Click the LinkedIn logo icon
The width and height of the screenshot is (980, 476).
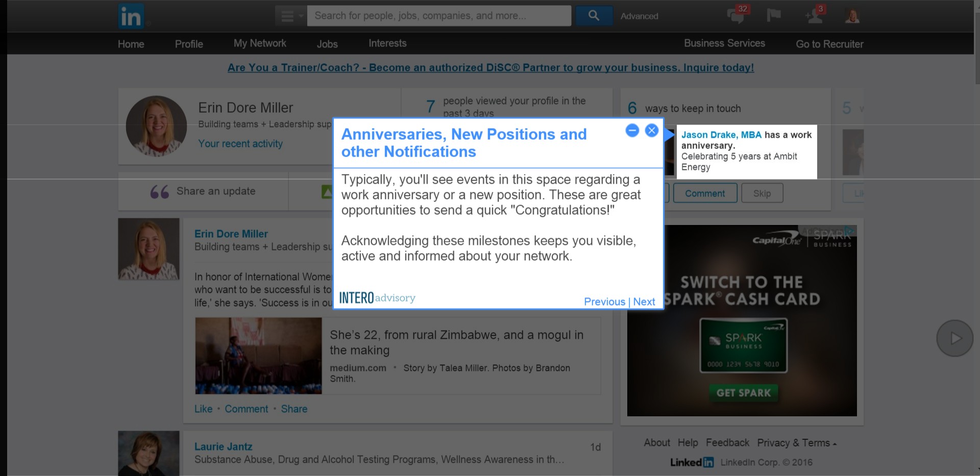(131, 16)
